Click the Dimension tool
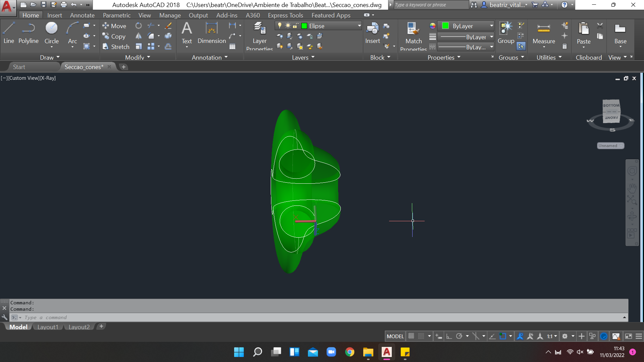Viewport: 644px width, 362px height. [212, 33]
